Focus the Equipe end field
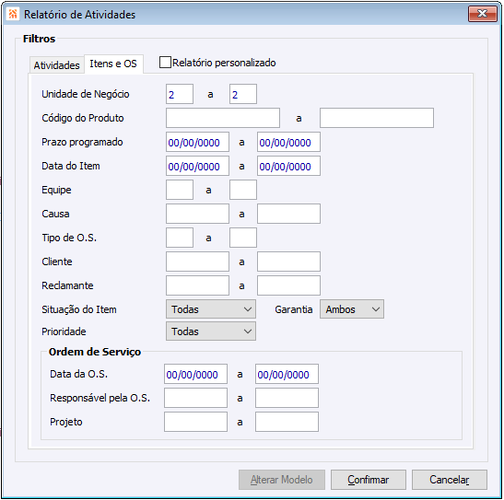504x500 pixels. click(243, 190)
